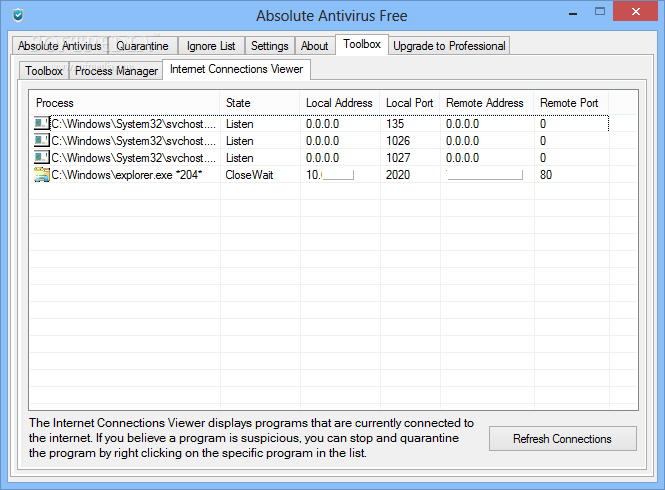Switch to the Quarantine tab
Screen dimensions: 665x490
click(142, 46)
